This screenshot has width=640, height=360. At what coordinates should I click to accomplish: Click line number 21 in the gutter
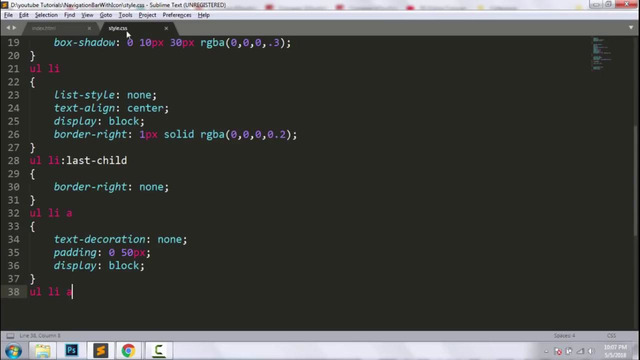(13, 69)
